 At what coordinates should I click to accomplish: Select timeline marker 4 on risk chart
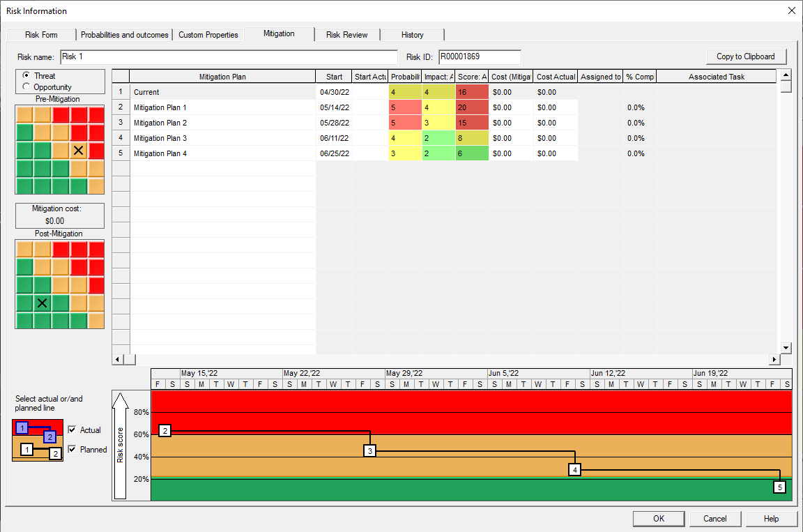574,469
